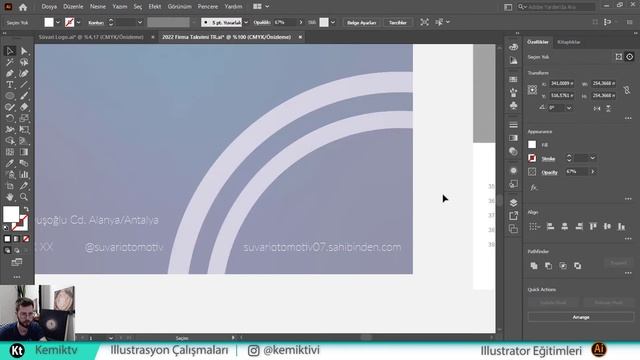
Task: Select the Line Segment tool
Action: point(24,85)
